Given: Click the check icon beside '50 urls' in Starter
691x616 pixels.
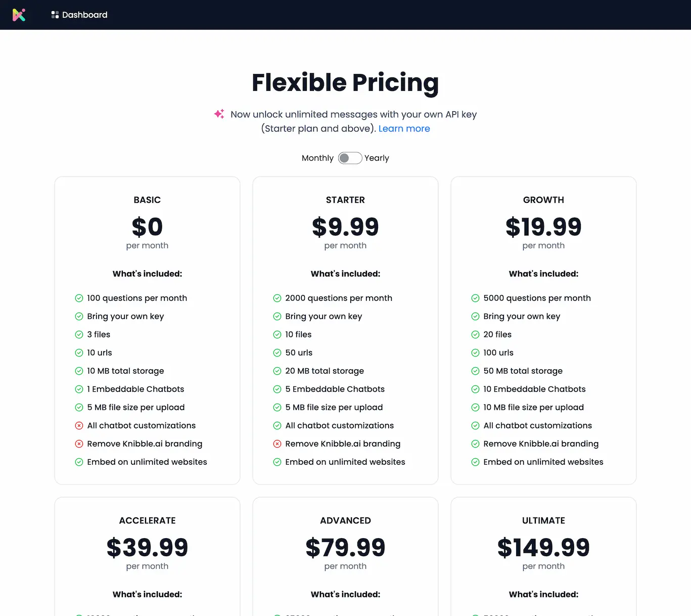Looking at the screenshot, I should point(277,353).
